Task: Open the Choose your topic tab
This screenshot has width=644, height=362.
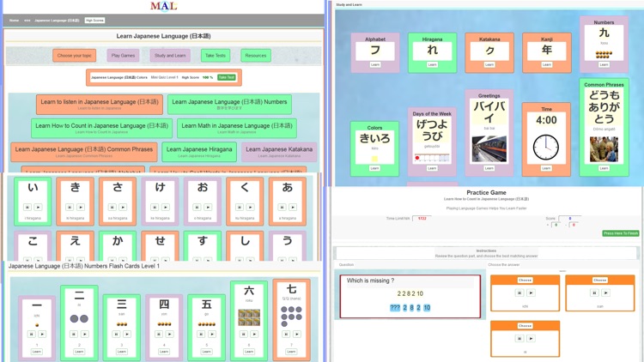Action: [75, 56]
